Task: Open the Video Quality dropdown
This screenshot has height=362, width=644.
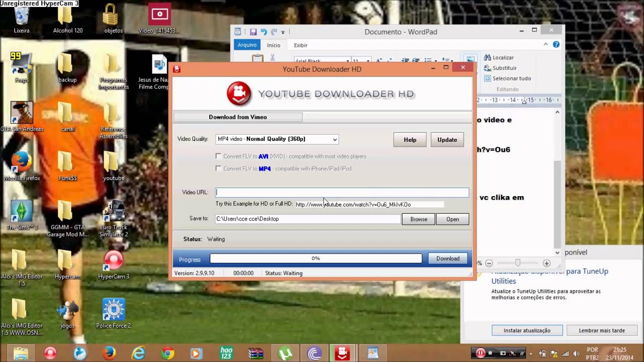Action: (x=277, y=139)
